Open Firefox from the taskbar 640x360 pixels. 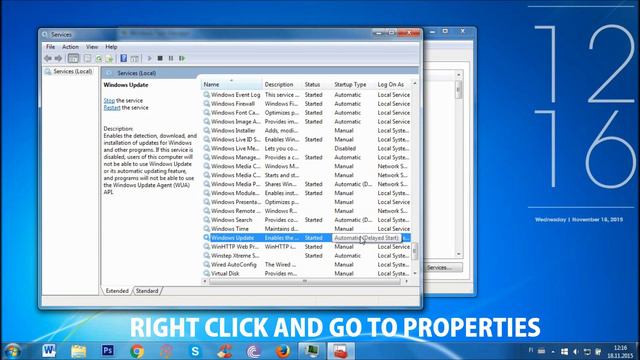pos(283,351)
